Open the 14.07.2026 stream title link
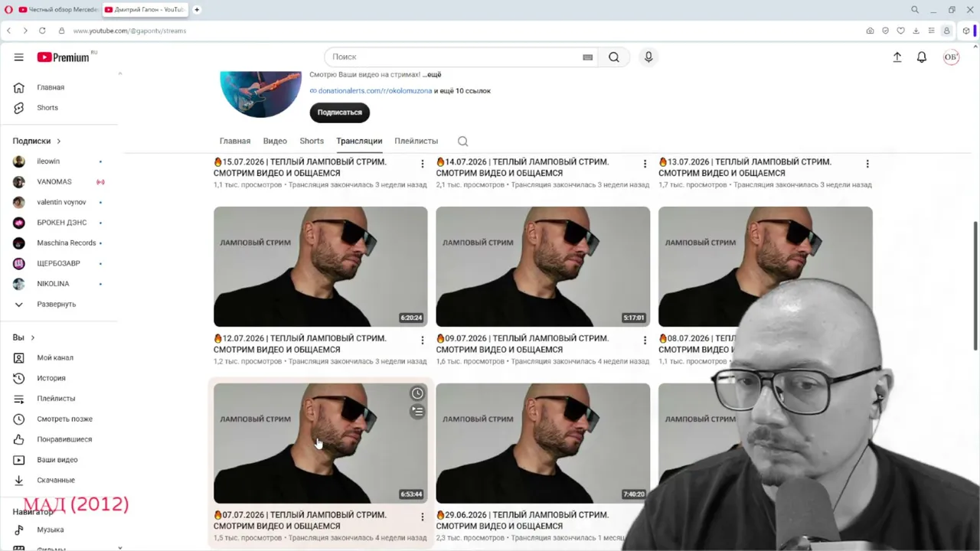Screen dimensions: 980x551 pos(522,168)
